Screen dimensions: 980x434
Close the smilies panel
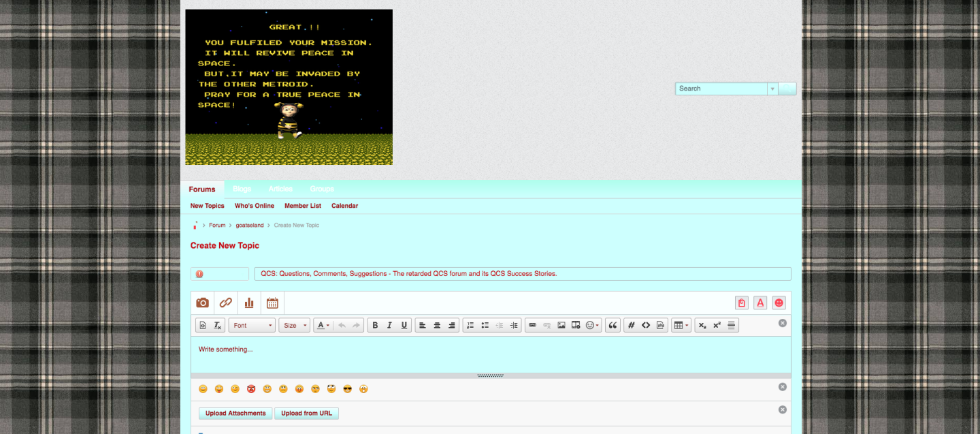pyautogui.click(x=782, y=387)
